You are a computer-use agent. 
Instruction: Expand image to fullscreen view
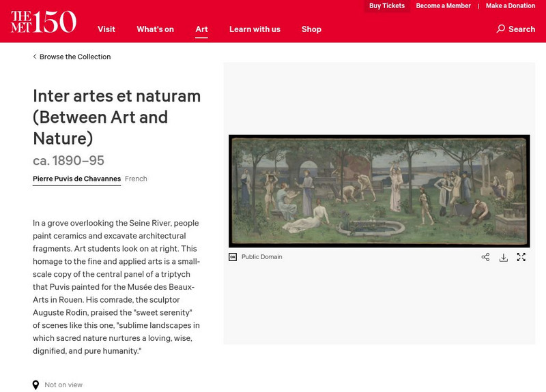(521, 257)
